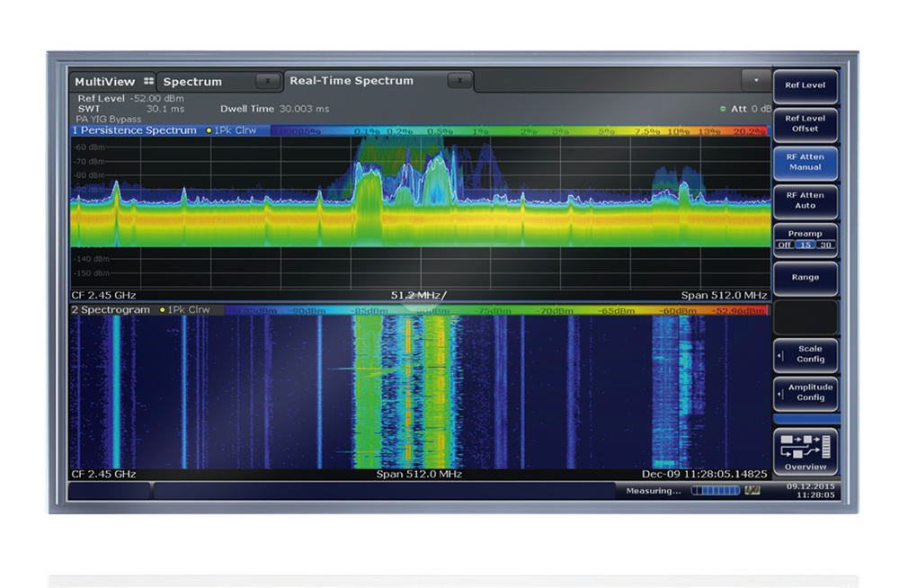This screenshot has height=588, width=899.
Task: Set Preamp to 30 dB
Action: point(824,245)
